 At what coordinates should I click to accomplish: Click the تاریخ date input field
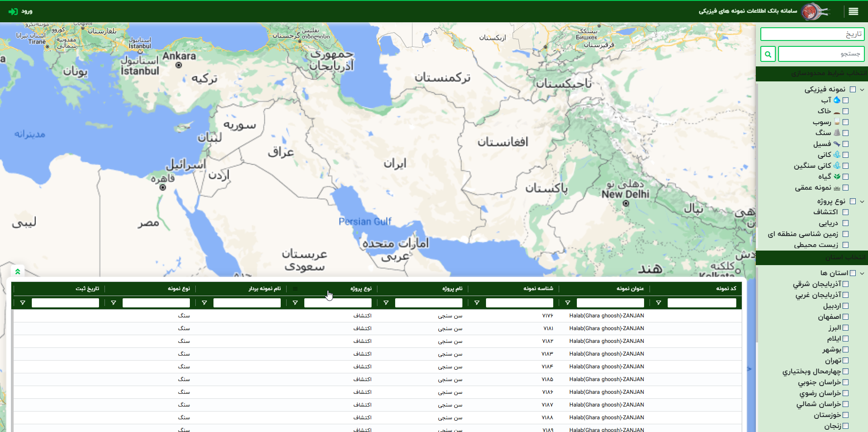(812, 34)
